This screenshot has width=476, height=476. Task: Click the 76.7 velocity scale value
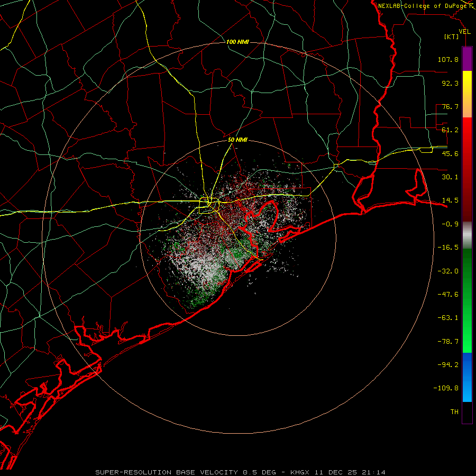point(450,106)
